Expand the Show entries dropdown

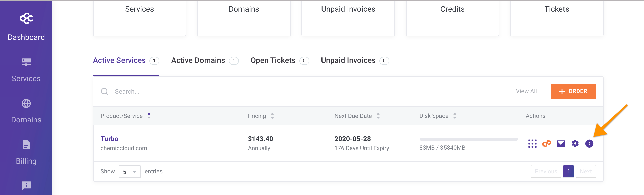click(x=130, y=172)
